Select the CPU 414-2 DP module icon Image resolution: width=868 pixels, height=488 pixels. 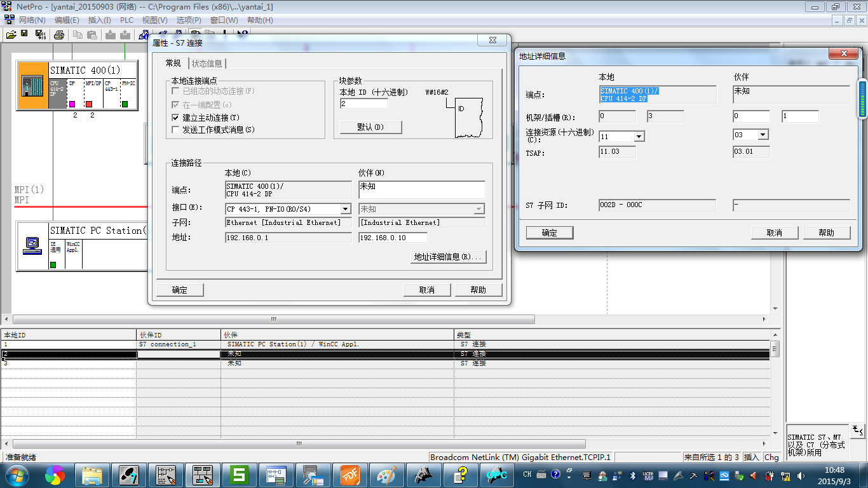(x=58, y=93)
